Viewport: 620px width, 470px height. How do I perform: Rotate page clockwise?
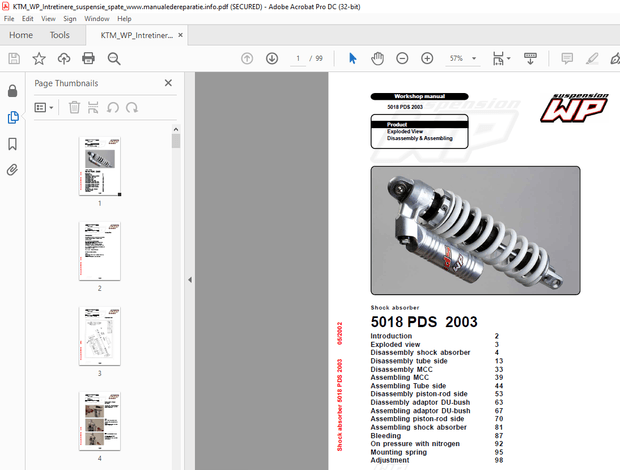click(x=132, y=108)
